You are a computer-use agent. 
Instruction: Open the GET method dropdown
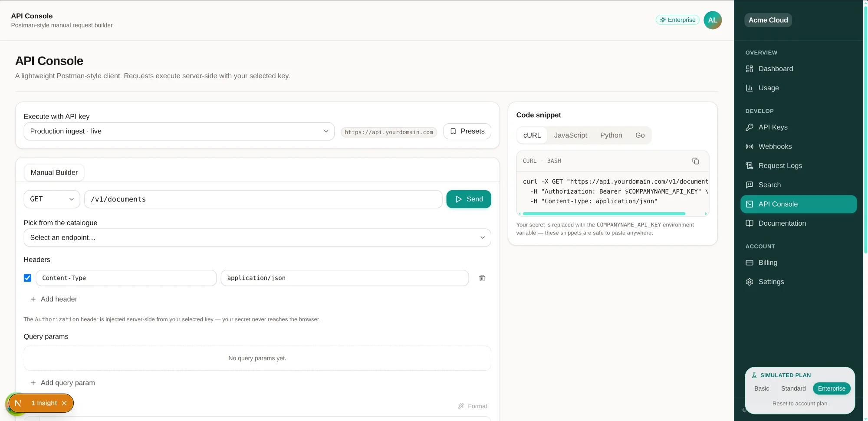(x=52, y=199)
